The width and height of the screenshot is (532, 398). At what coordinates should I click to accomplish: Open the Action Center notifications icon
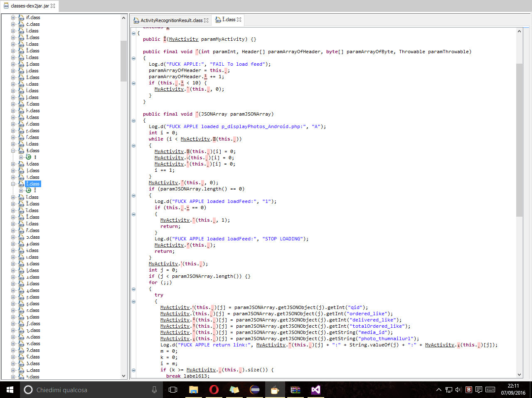[x=479, y=390]
